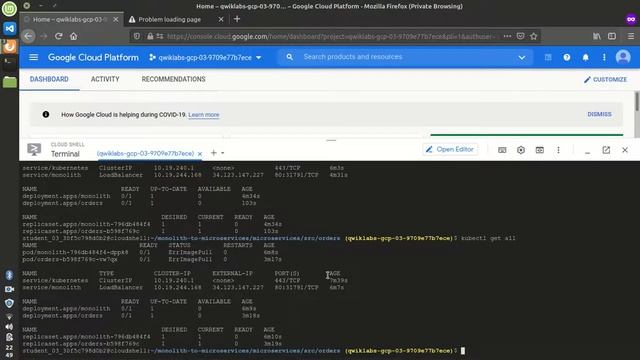Open a new browser tab with plus
640x360 pixels.
point(237,19)
